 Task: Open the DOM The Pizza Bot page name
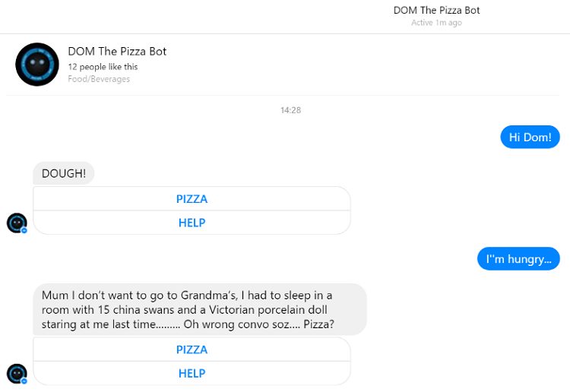click(x=117, y=52)
